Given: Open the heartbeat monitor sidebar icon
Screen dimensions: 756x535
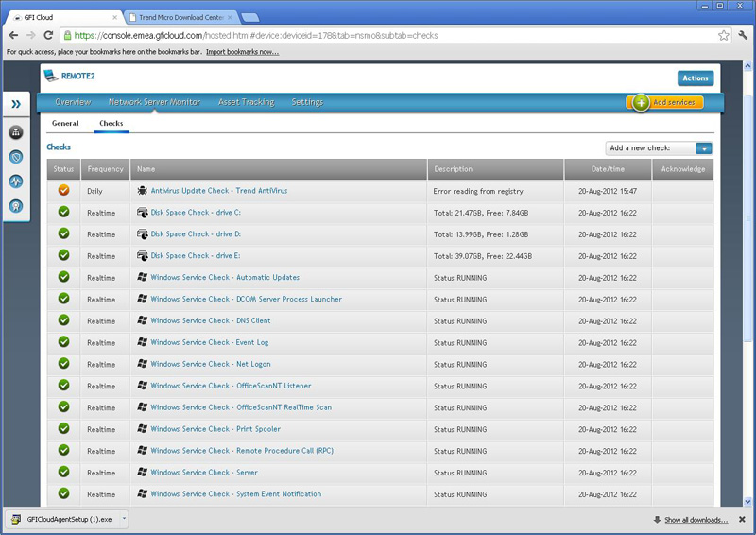Looking at the screenshot, I should [x=16, y=181].
